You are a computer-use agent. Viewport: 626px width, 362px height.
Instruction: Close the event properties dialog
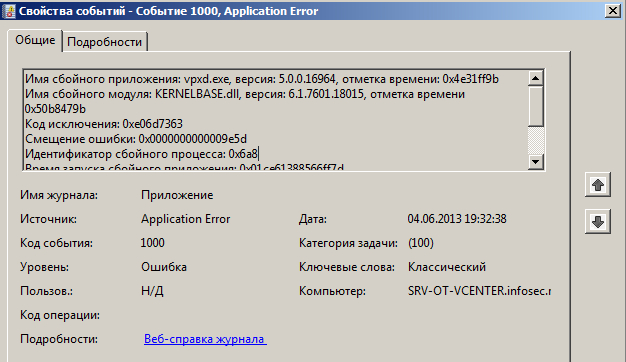tap(612, 11)
